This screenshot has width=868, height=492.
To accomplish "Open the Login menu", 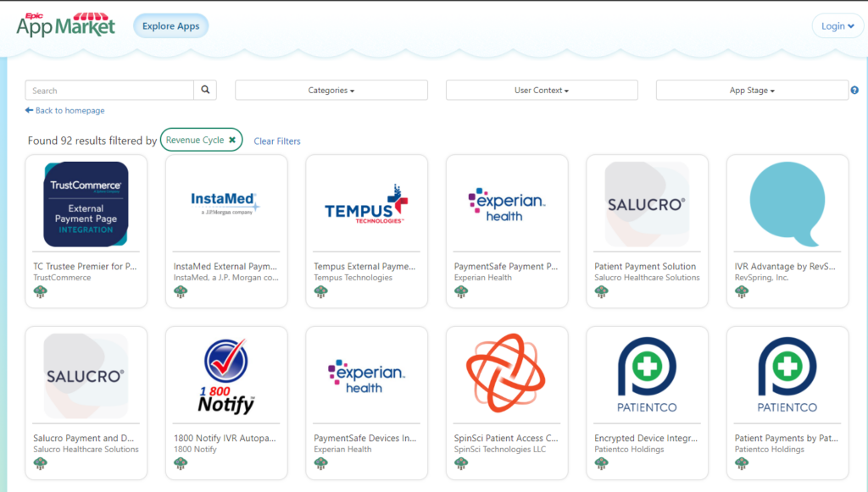I will click(x=837, y=26).
